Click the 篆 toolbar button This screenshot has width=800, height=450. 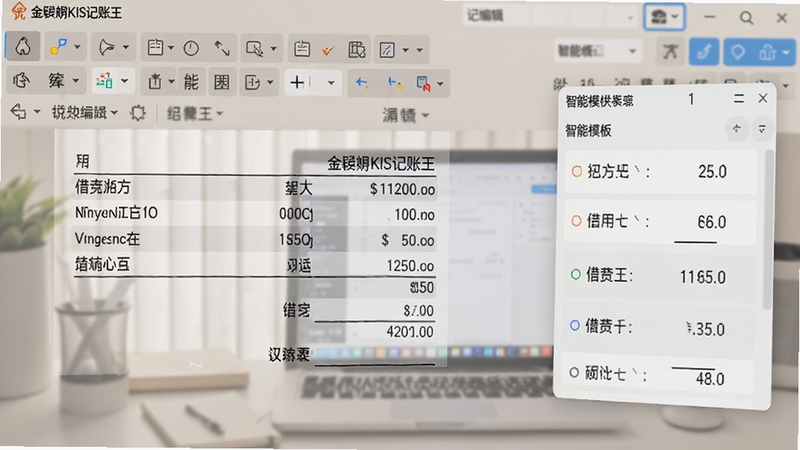point(56,80)
